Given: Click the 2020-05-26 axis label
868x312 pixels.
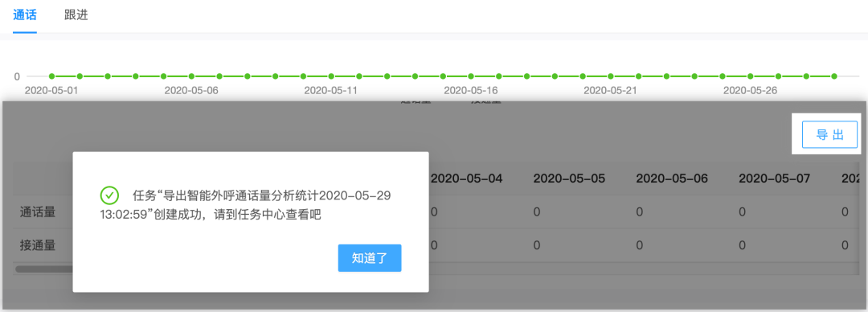Looking at the screenshot, I should [750, 90].
